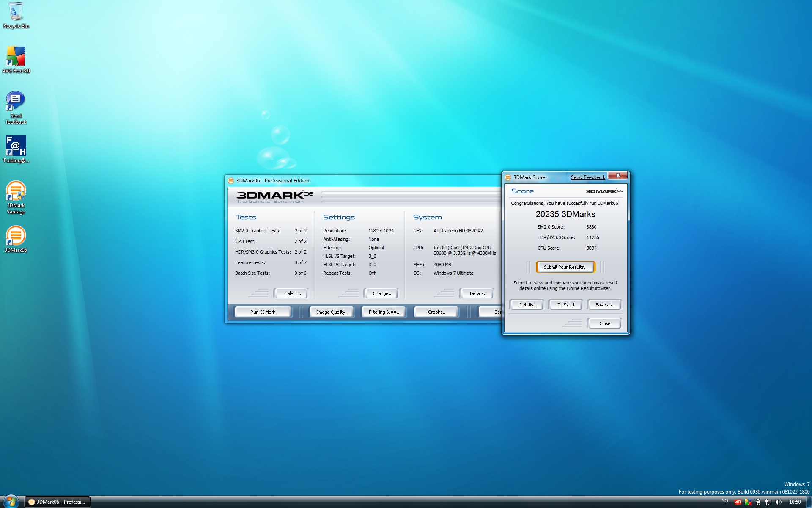
Task: Click the HDR/SM3.0 Score value 11256
Action: pos(593,237)
